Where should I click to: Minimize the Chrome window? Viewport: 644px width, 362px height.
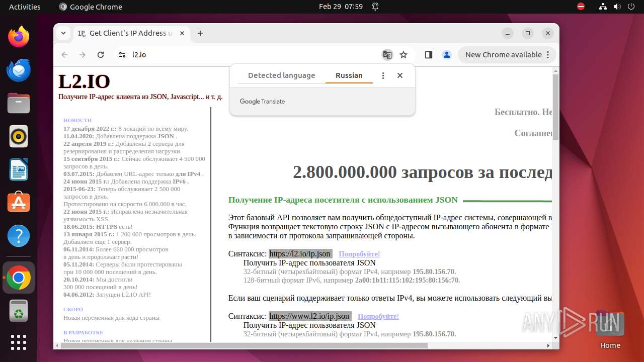pos(508,33)
